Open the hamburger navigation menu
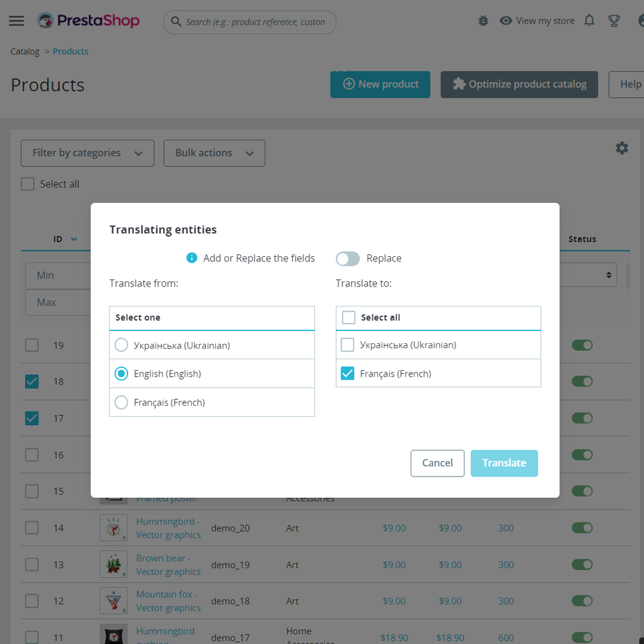This screenshot has width=644, height=644. pos(16,21)
